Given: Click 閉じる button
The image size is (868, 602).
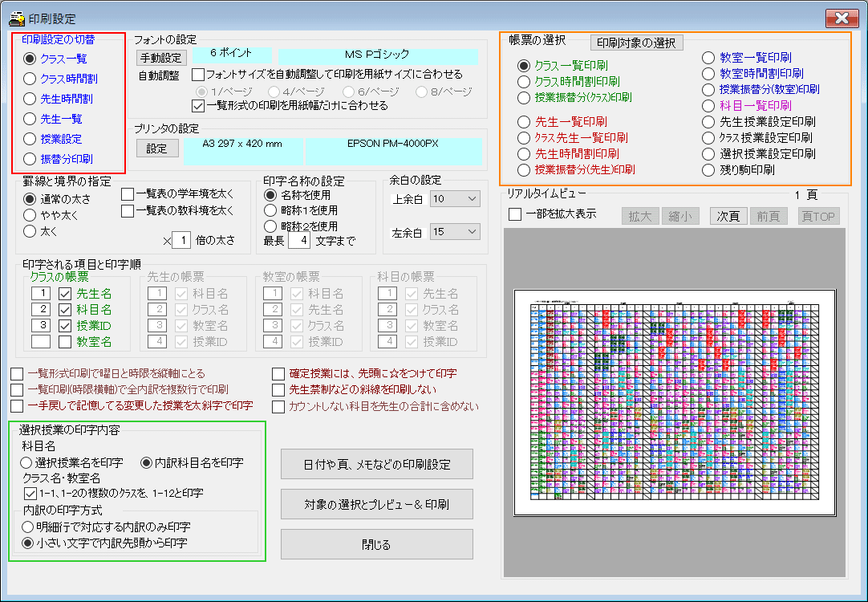Looking at the screenshot, I should click(377, 544).
